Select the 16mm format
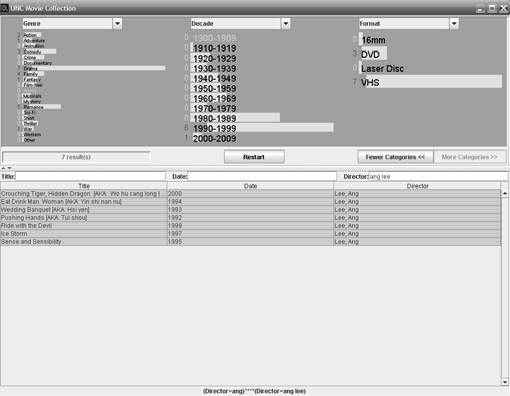Viewport: 510px width, 396px height. pyautogui.click(x=372, y=40)
